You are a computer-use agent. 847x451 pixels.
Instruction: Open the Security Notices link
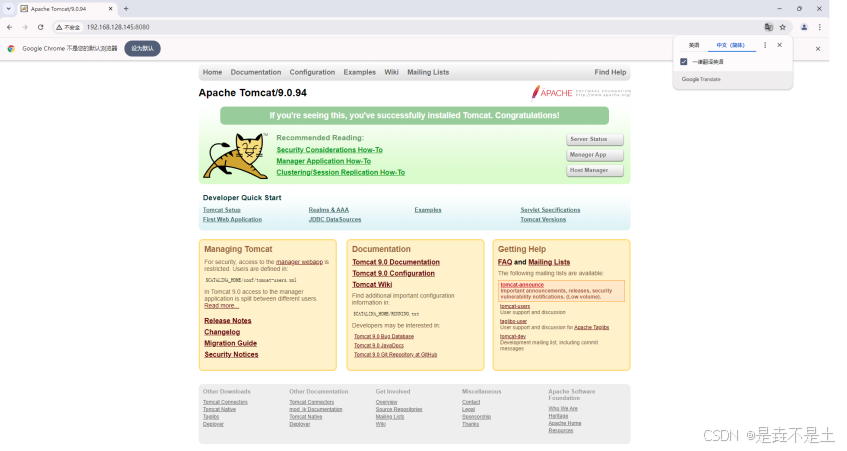231,355
